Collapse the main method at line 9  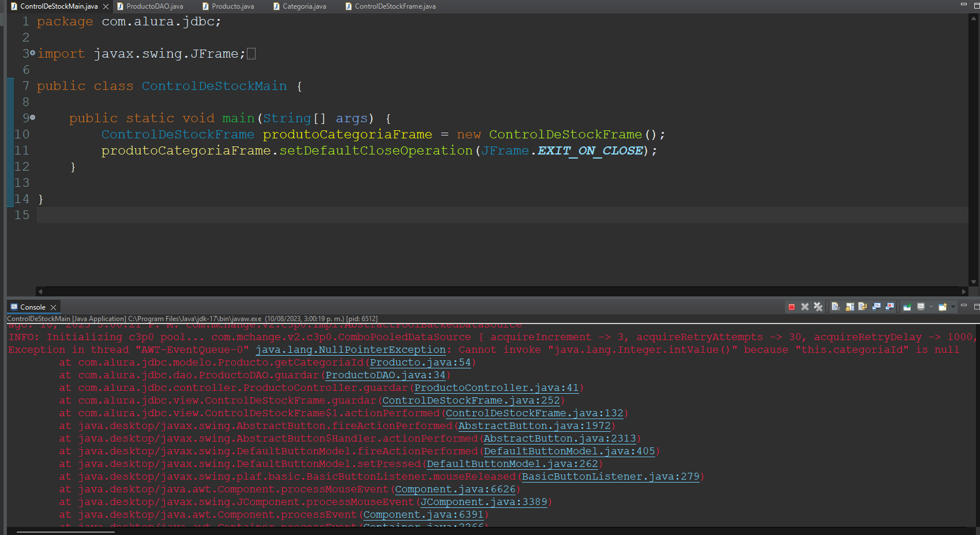(x=32, y=118)
